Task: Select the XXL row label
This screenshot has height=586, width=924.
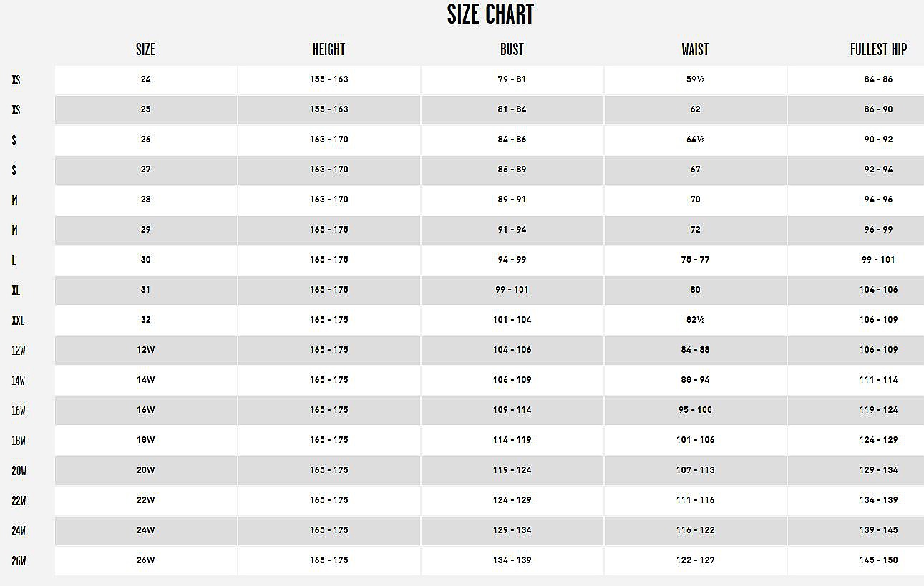Action: 18,321
